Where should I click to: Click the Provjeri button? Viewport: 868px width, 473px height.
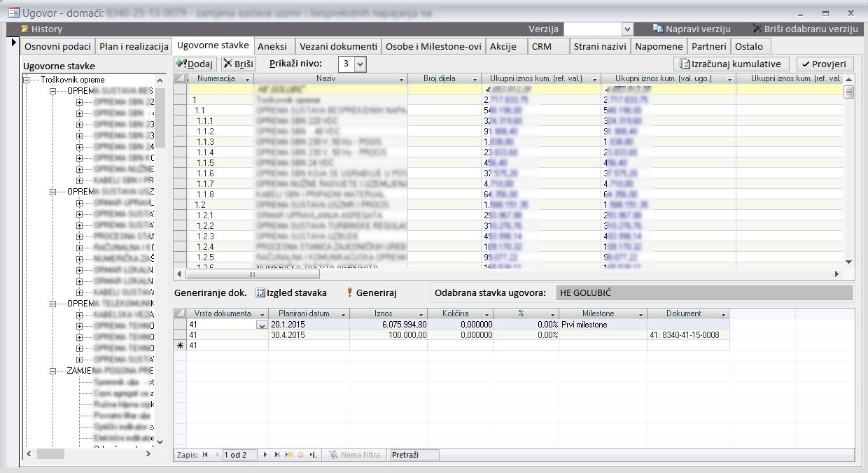click(x=825, y=64)
